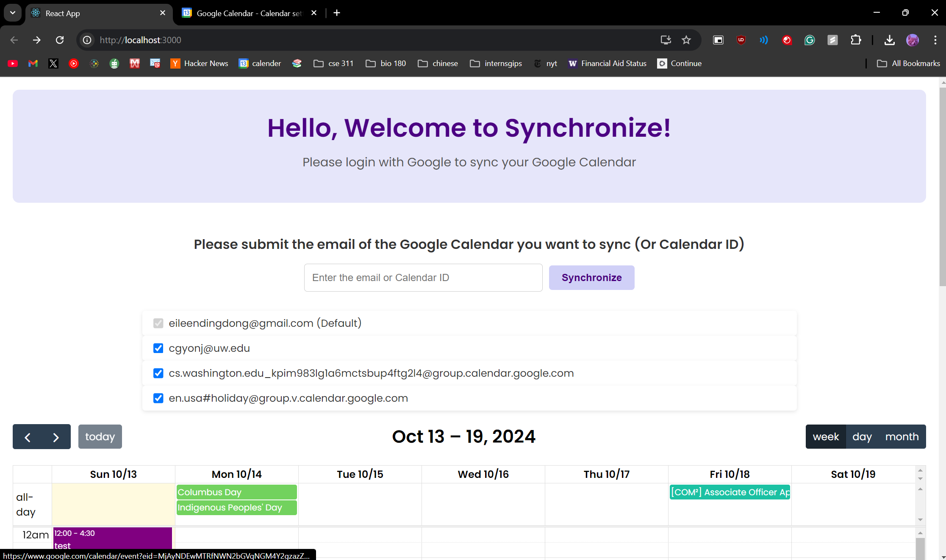Uncheck the en.usa#holiday calendar checkbox
Screen dimensions: 946x560
158,398
